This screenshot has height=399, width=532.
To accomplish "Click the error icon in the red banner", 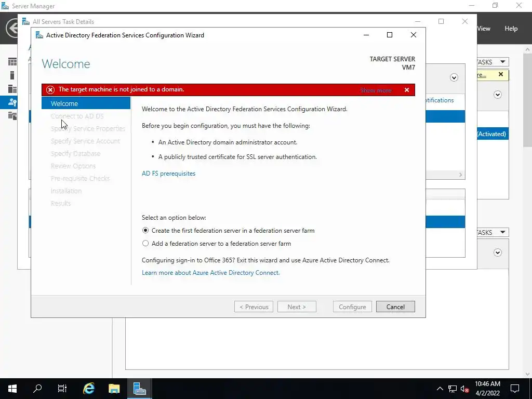I will [x=50, y=89].
